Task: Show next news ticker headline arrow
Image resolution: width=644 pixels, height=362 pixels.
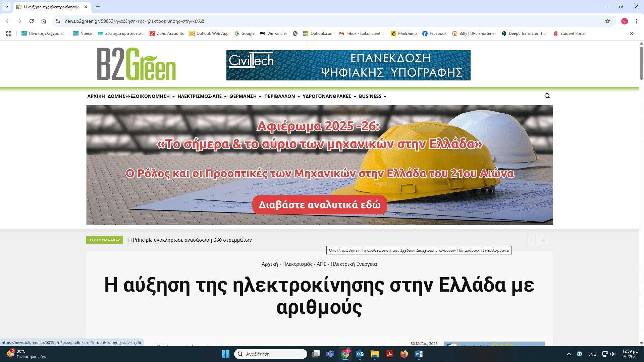Action: point(543,240)
